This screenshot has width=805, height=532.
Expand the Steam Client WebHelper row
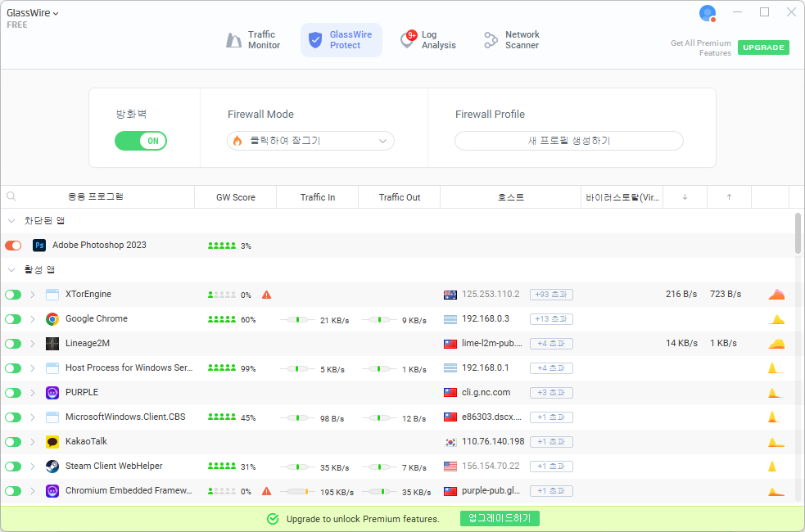tap(32, 467)
